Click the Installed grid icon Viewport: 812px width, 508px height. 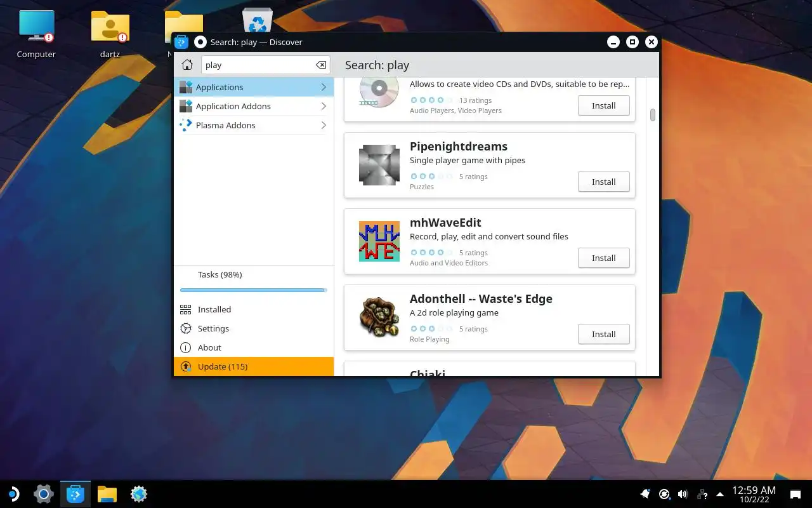(x=186, y=309)
